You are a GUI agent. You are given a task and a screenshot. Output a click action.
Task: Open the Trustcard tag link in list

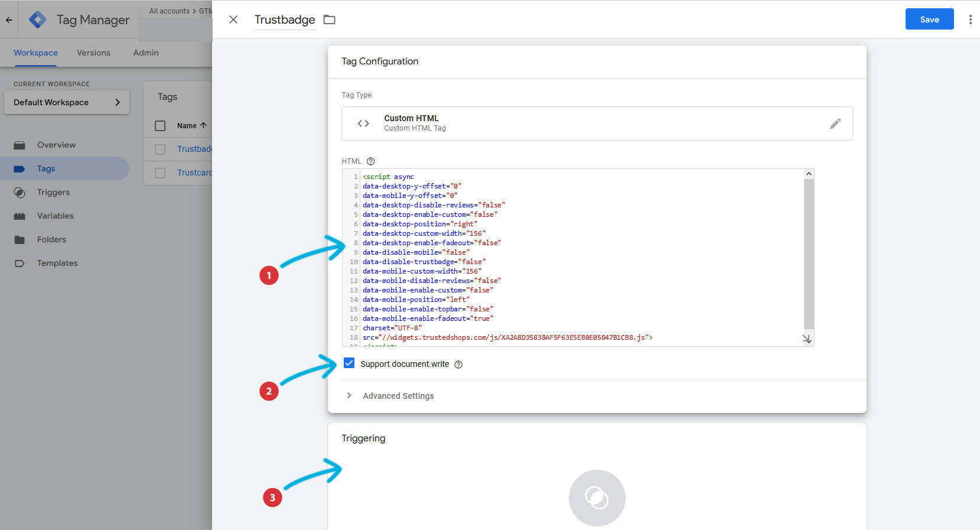coord(194,173)
